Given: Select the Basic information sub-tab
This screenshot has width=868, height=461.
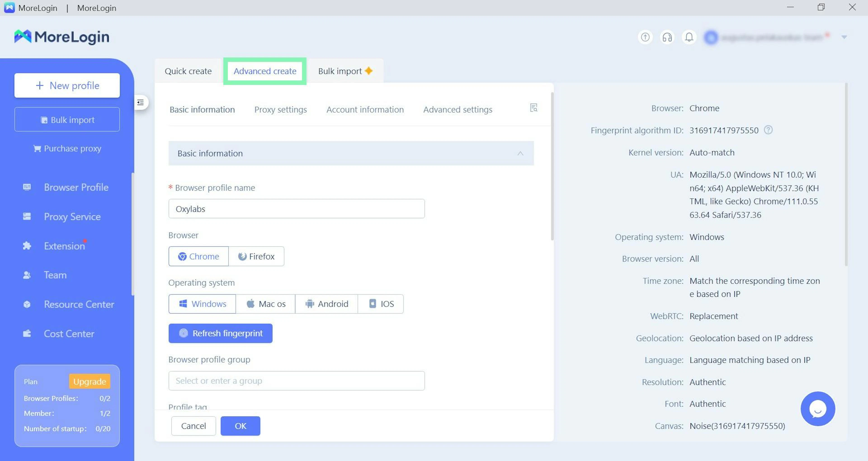Looking at the screenshot, I should 202,110.
